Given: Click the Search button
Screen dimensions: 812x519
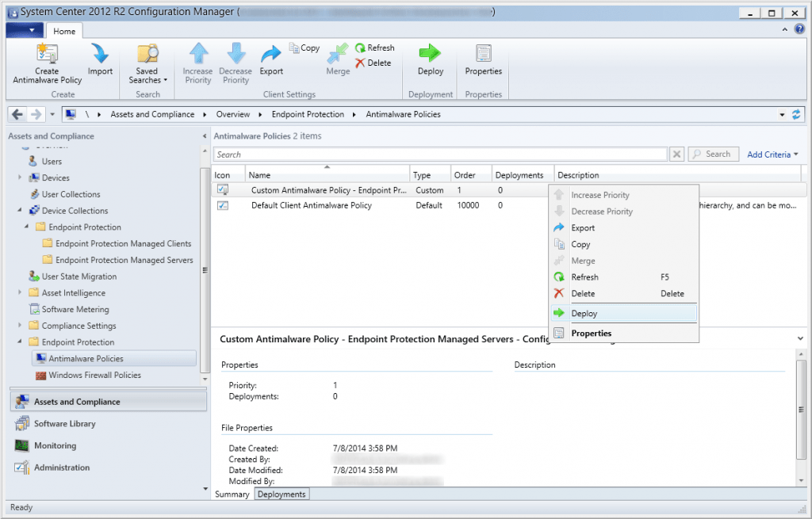Looking at the screenshot, I should click(713, 155).
